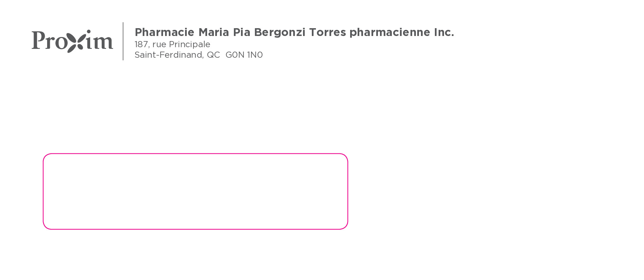Screen dimensions: 644x280
Task: Click the bottom-right rounded corner of the pink rectangle
Action: [x=345, y=226]
